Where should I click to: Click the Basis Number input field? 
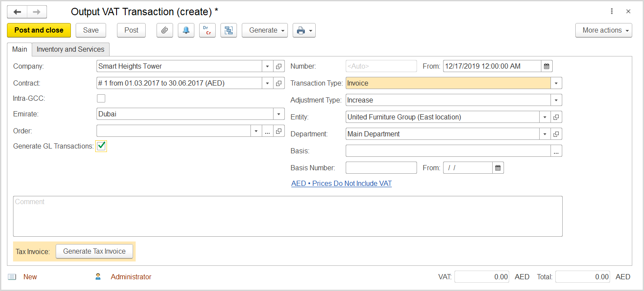(x=381, y=168)
